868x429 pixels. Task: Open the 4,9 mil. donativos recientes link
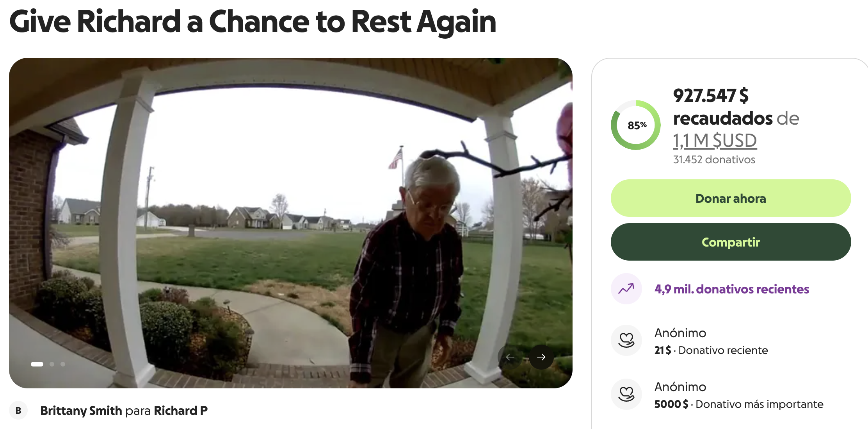tap(731, 289)
